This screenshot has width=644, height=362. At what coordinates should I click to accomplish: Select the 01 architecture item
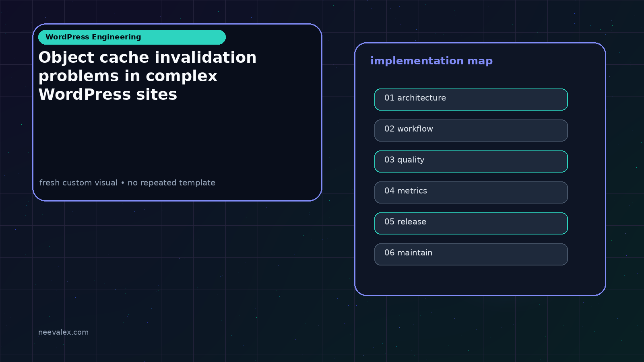coord(471,99)
